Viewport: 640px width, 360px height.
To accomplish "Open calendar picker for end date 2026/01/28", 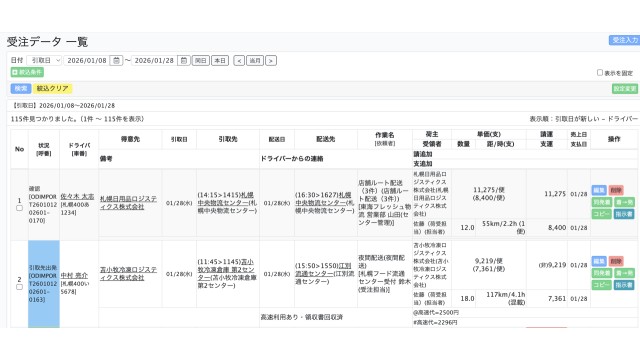I will coord(184,60).
